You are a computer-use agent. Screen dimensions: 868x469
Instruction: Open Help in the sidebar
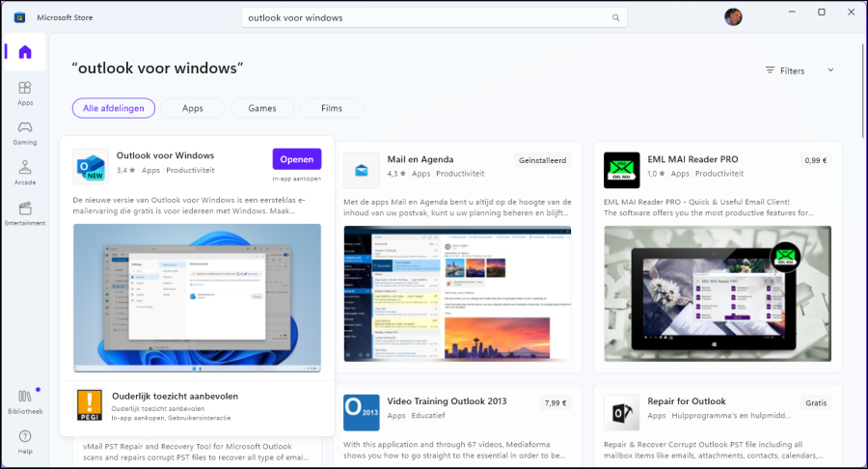pyautogui.click(x=25, y=442)
